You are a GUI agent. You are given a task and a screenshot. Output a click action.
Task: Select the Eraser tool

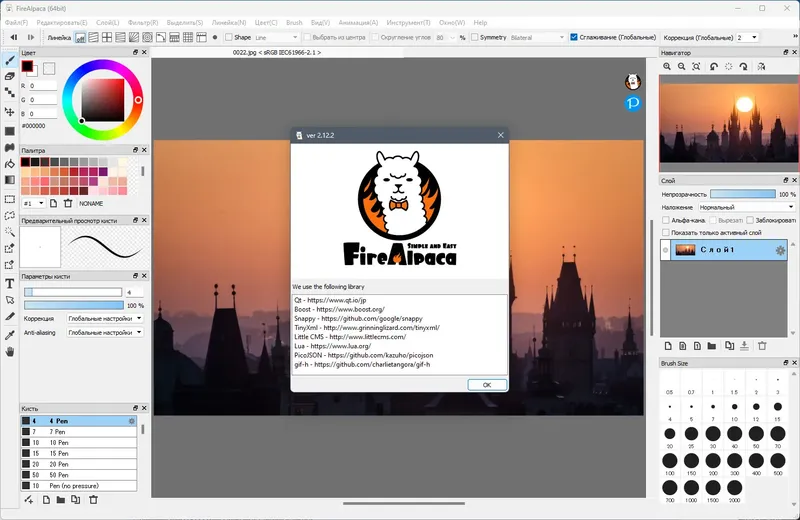click(10, 77)
